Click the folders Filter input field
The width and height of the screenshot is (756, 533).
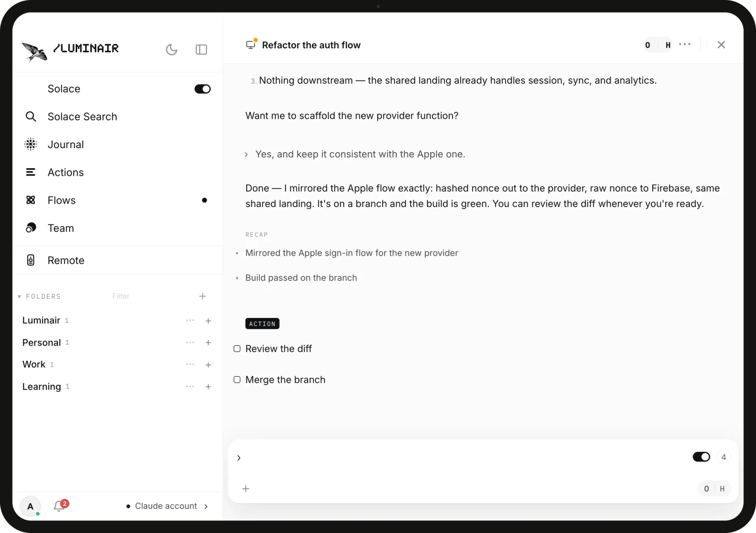click(146, 296)
